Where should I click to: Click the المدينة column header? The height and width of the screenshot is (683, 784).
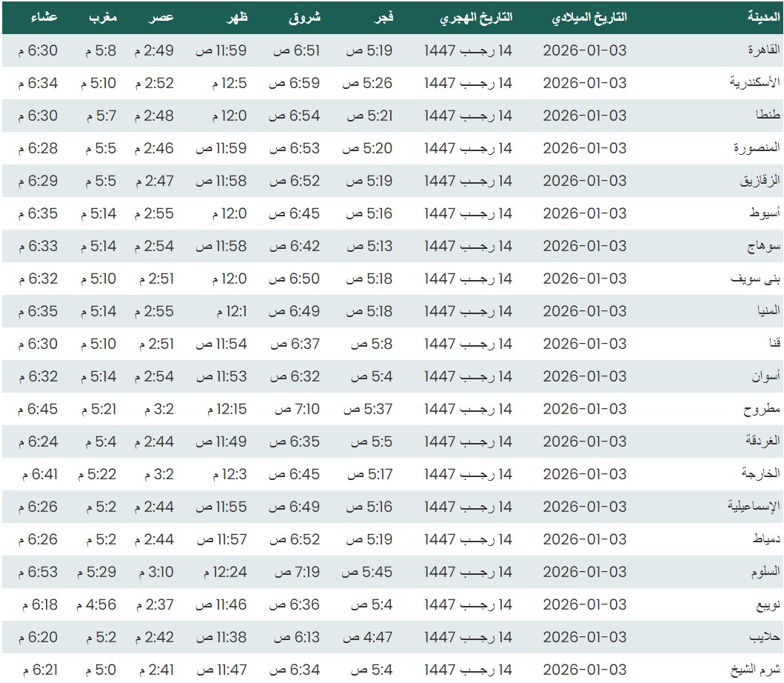click(764, 17)
